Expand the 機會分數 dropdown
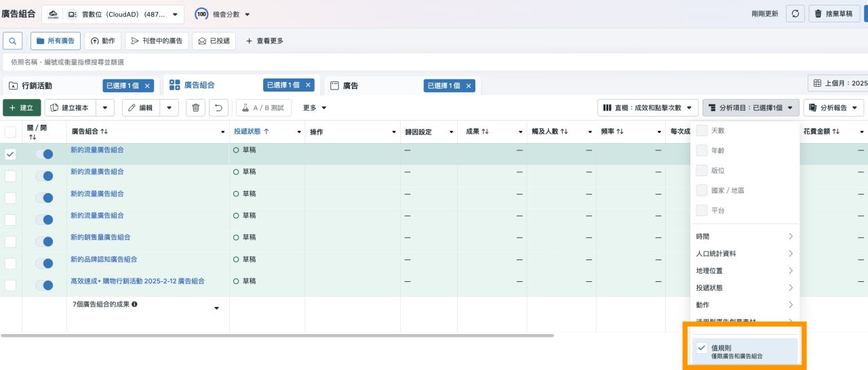This screenshot has height=370, width=868. click(247, 14)
